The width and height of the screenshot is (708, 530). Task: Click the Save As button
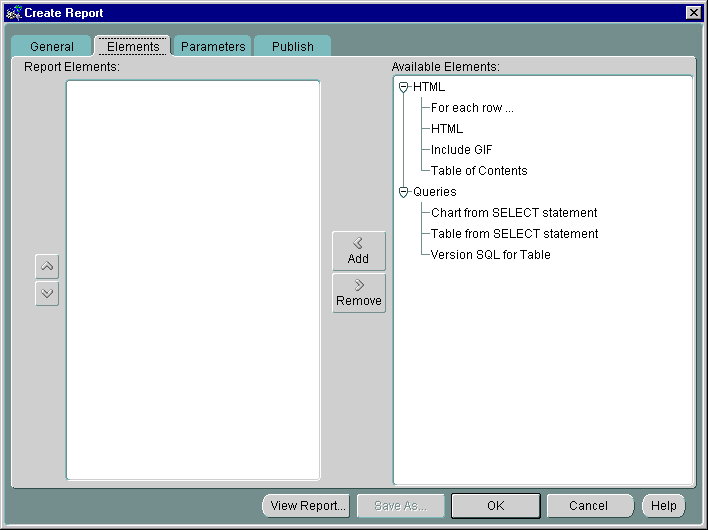tap(401, 506)
